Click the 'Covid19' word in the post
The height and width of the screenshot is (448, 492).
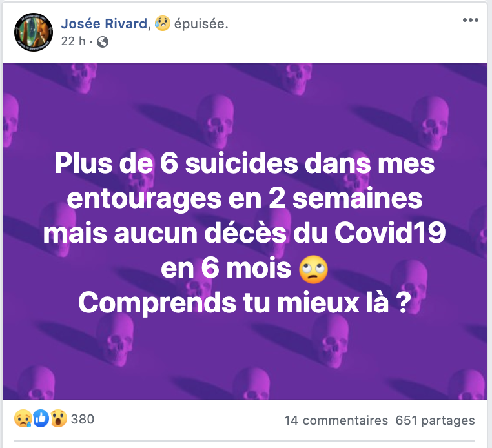pyautogui.click(x=390, y=233)
